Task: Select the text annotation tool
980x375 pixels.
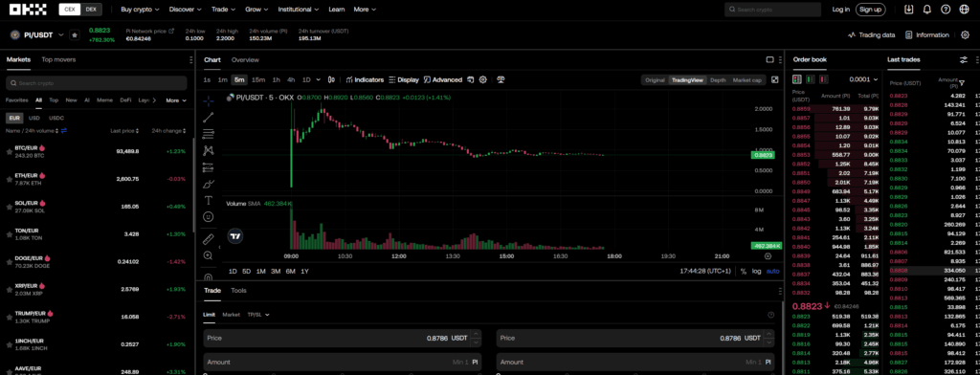Action: (x=208, y=200)
